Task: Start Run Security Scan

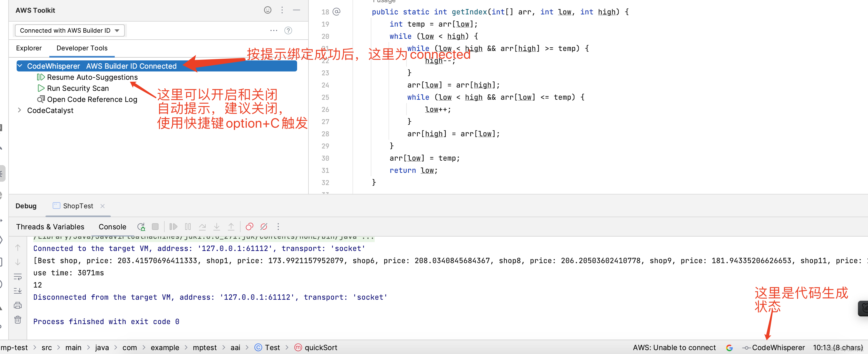Action: tap(78, 88)
